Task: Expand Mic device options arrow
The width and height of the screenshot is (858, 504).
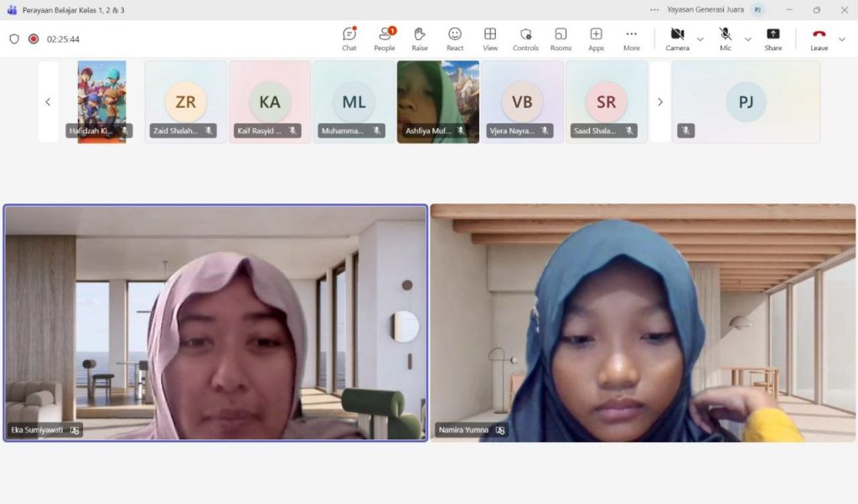Action: 748,39
